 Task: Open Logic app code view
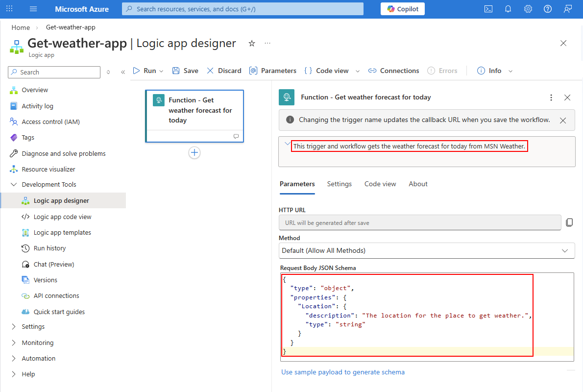point(62,217)
